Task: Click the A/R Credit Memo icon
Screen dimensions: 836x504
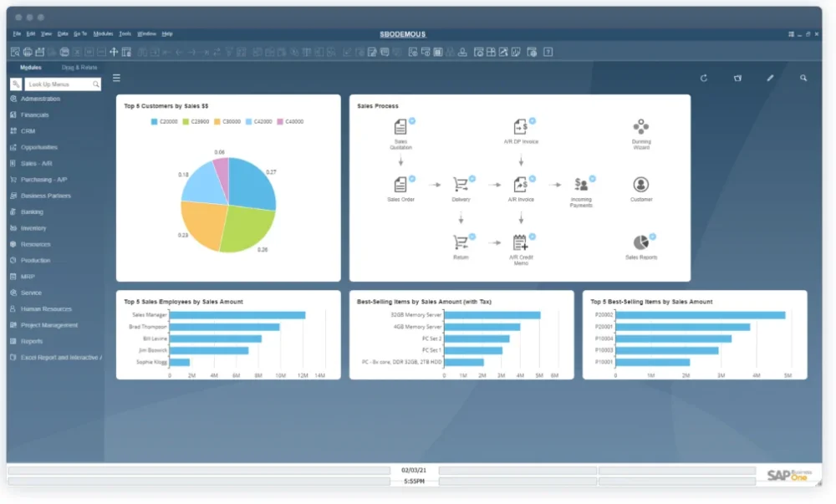Action: click(520, 242)
